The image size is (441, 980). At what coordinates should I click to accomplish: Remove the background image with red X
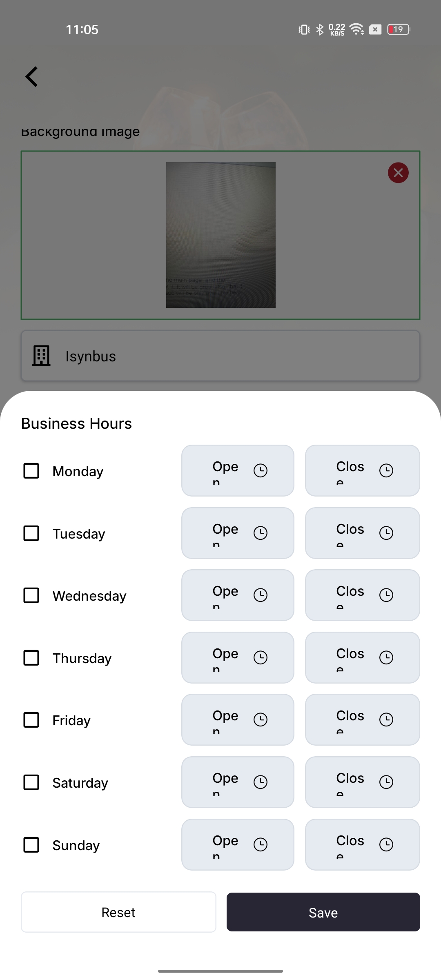pyautogui.click(x=398, y=173)
